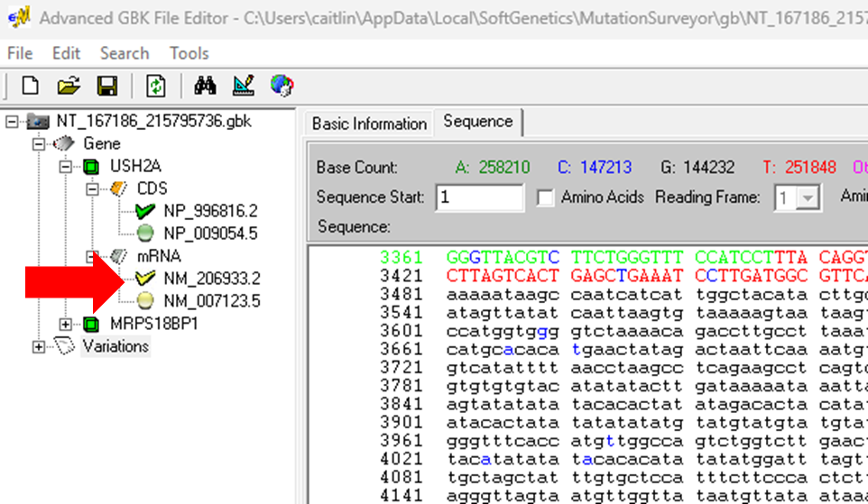
Task: Select the mRNA label in tree
Action: click(x=159, y=256)
